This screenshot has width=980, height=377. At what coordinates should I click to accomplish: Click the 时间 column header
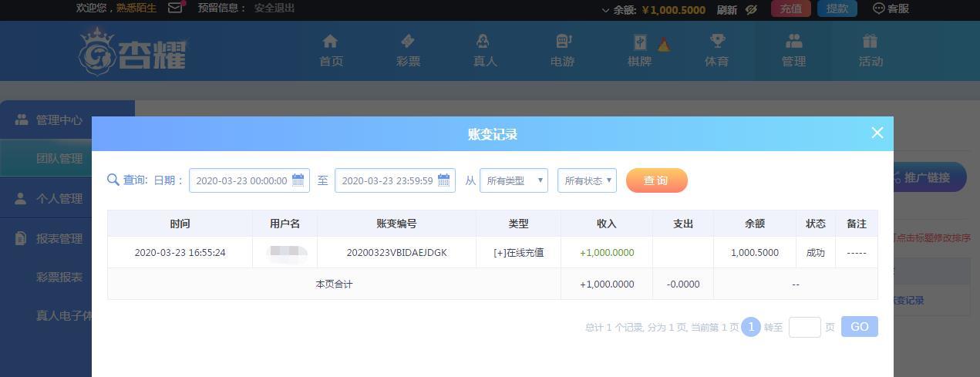tap(180, 224)
